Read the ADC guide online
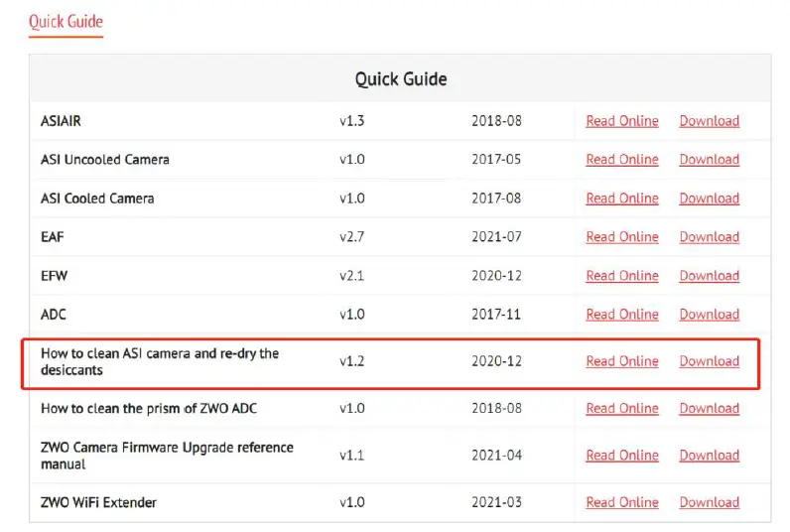Image resolution: width=790 pixels, height=532 pixels. click(621, 315)
